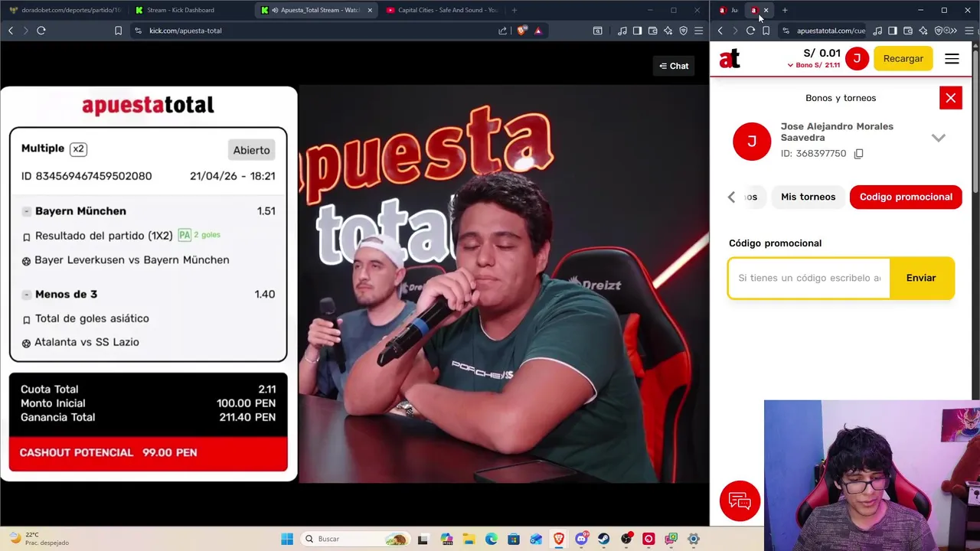Expand Jose Alejandro Morales profile chevron
This screenshot has height=551, width=980.
click(939, 138)
